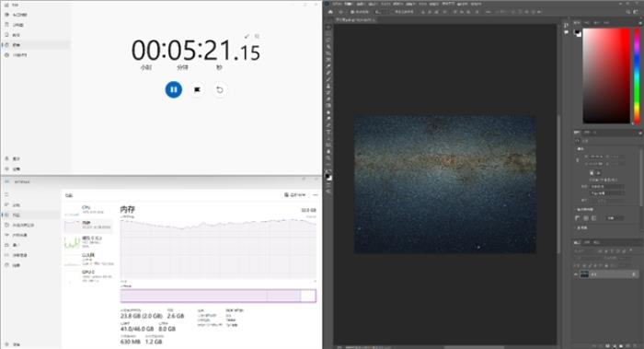Open the first Photoshop menu bar item

click(x=338, y=4)
